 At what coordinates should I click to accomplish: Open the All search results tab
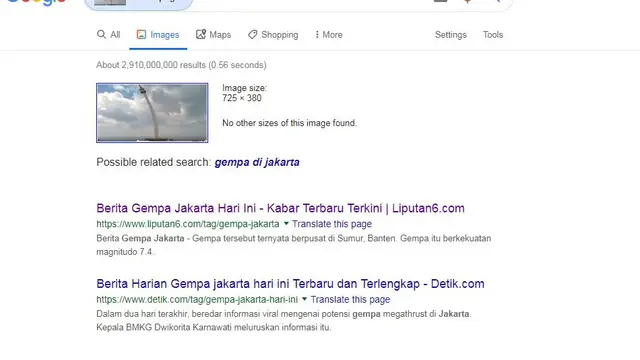(x=109, y=35)
